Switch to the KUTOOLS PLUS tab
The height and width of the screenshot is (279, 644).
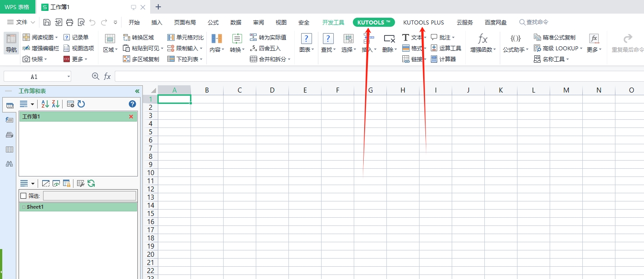pyautogui.click(x=424, y=22)
